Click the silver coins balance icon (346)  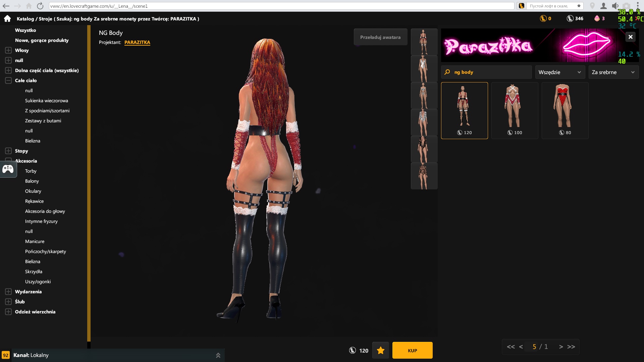[x=570, y=18]
